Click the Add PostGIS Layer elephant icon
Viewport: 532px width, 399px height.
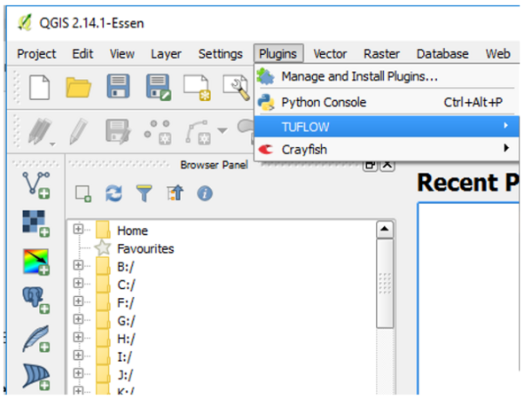(x=35, y=300)
